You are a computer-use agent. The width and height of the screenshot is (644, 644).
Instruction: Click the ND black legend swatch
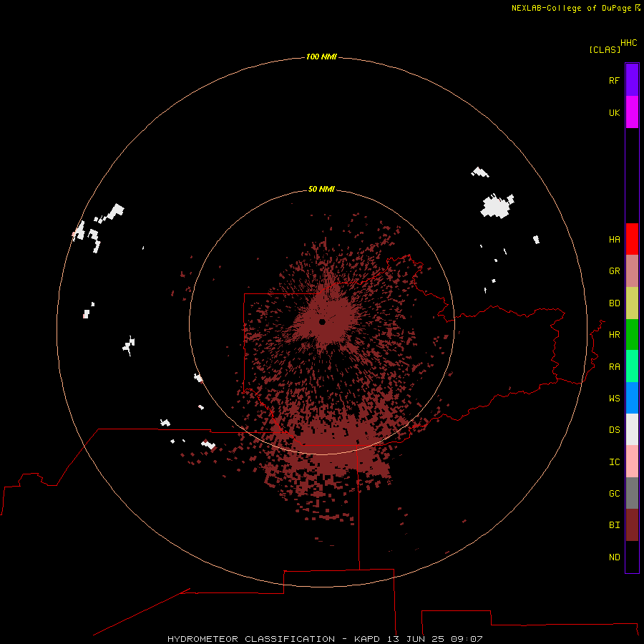coord(632,557)
